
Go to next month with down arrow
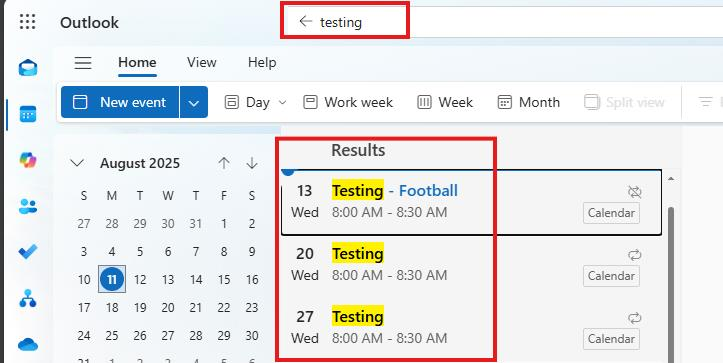pos(252,163)
